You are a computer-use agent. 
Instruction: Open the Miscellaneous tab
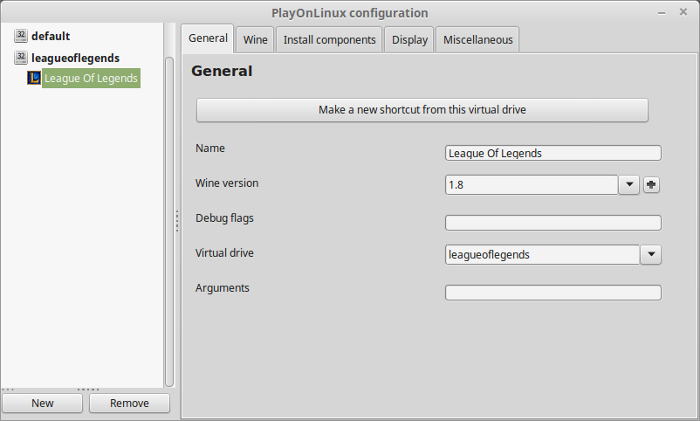(x=478, y=40)
